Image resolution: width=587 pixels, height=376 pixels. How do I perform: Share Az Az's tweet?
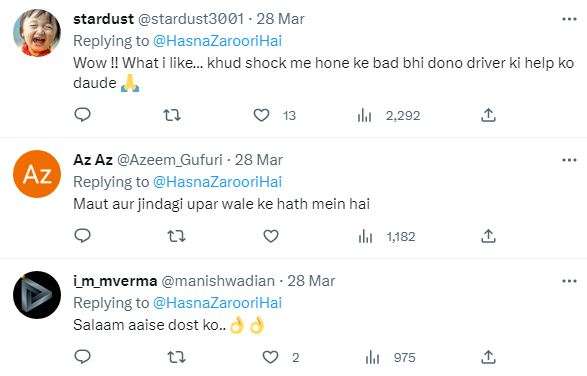(x=488, y=236)
